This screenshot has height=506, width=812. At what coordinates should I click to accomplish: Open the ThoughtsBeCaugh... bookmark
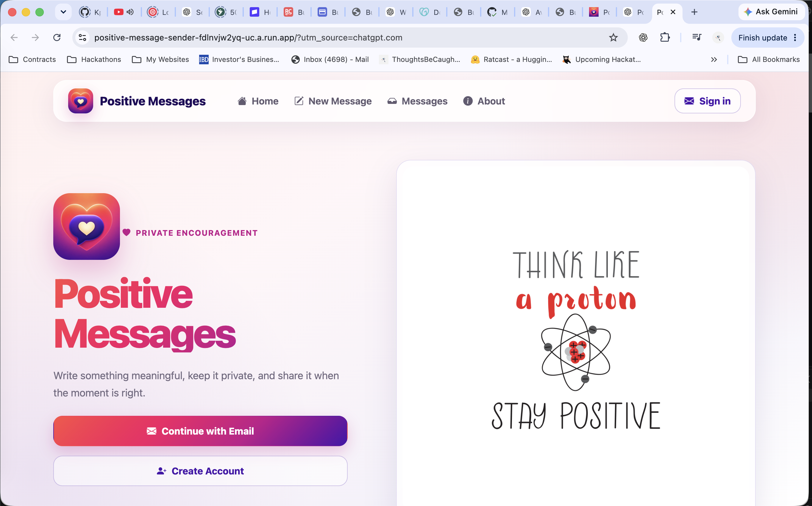[420, 60]
